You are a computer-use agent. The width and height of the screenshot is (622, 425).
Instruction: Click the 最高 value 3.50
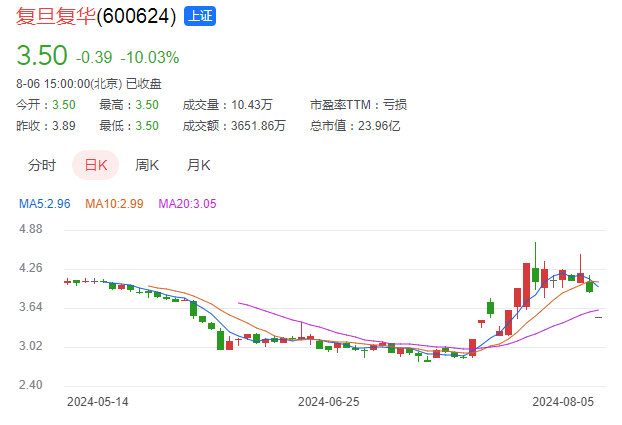[147, 105]
